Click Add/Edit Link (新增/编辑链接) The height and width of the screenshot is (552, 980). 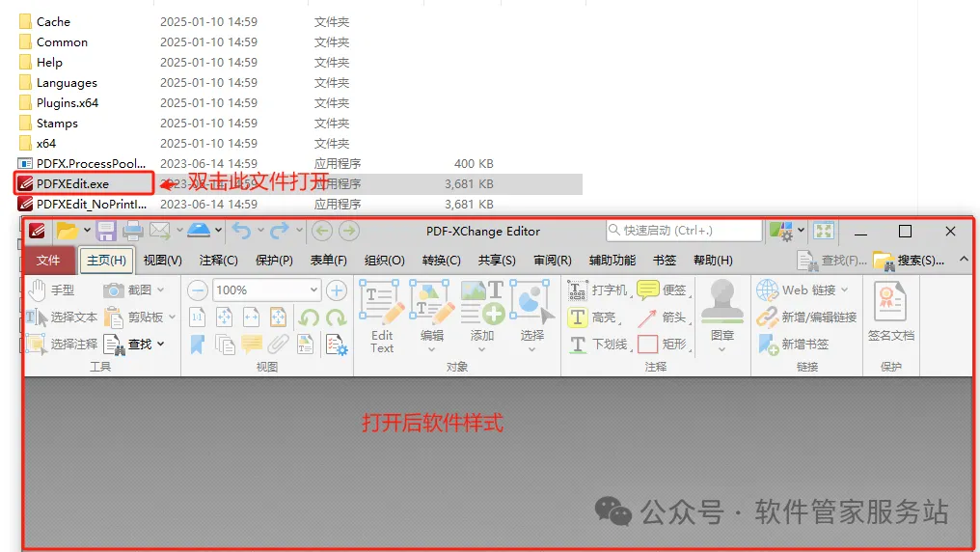(x=806, y=317)
